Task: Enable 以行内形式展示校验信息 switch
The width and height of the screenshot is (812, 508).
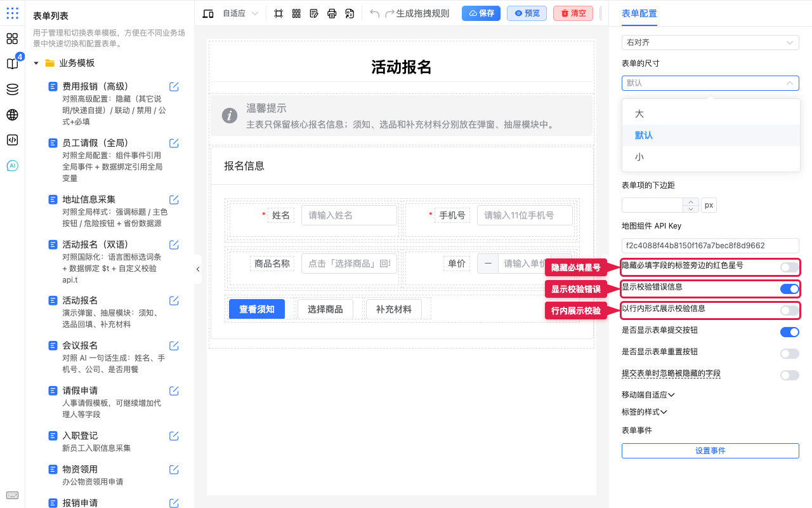Action: 790,311
